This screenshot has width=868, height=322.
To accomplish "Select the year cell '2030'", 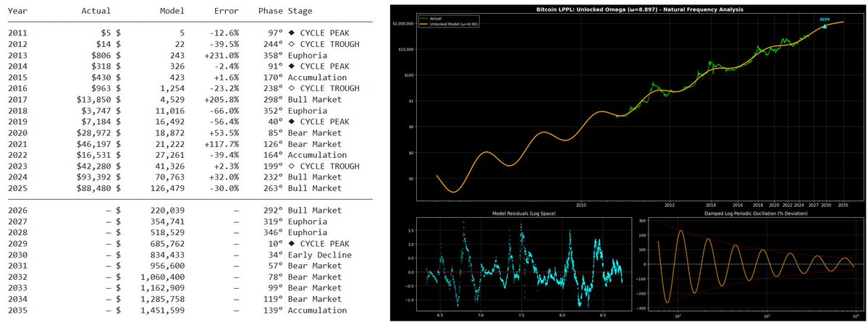I will click(17, 255).
